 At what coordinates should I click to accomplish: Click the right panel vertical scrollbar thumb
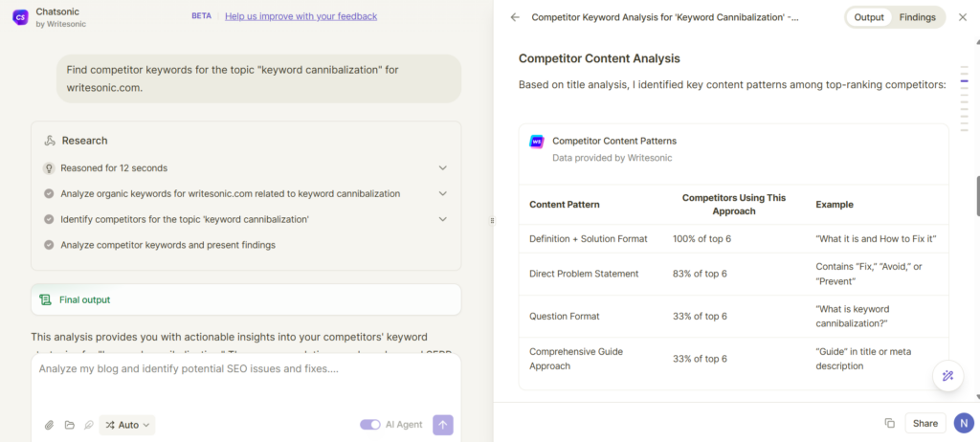coord(977,196)
